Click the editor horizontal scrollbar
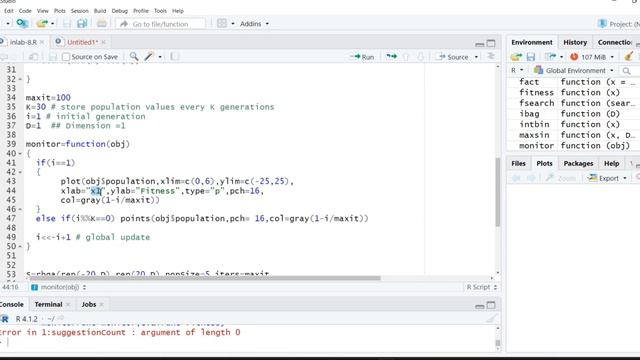This screenshot has height=360, width=640. [204, 278]
